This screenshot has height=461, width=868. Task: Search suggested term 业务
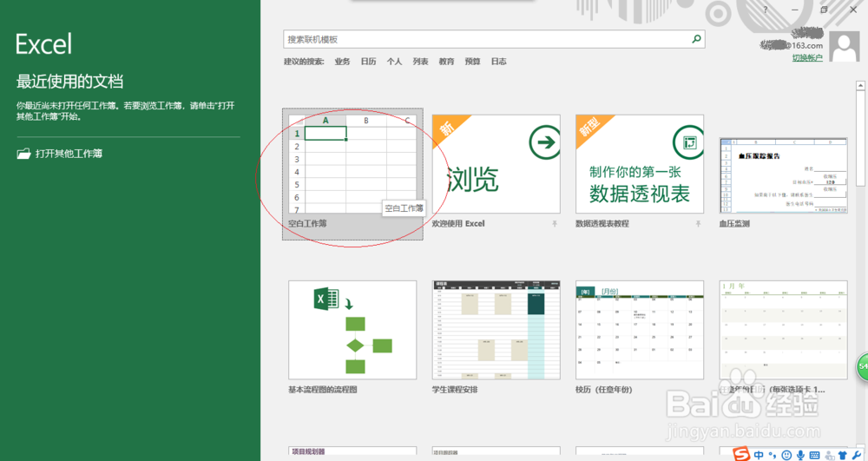(342, 62)
